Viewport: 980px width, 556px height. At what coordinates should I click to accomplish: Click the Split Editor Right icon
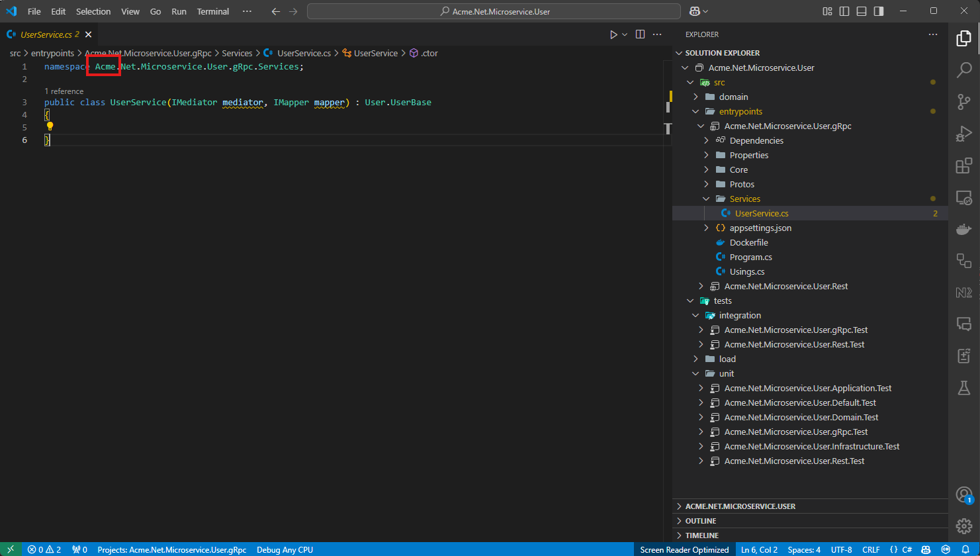click(640, 34)
